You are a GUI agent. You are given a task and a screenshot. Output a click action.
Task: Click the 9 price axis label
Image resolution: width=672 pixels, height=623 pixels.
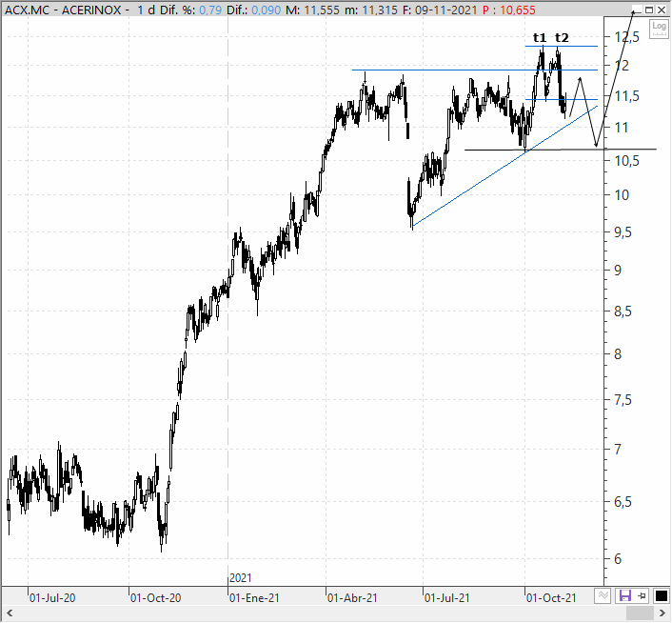(x=618, y=271)
